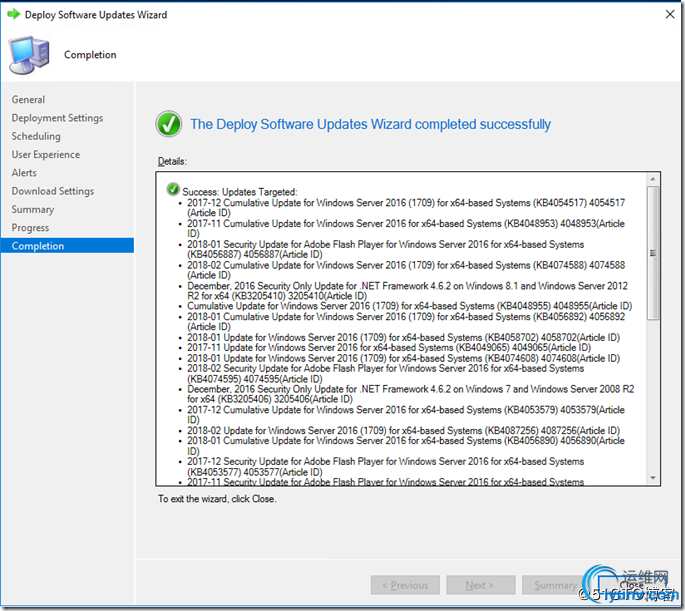Screen dimensions: 685x611
Task: Select .NET Framework update KB3205410
Action: click(407, 290)
